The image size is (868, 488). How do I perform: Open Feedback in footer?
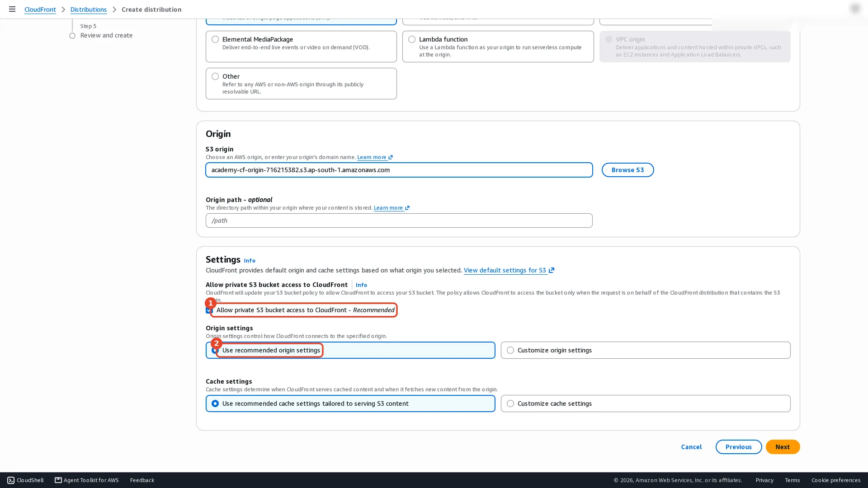(x=142, y=480)
